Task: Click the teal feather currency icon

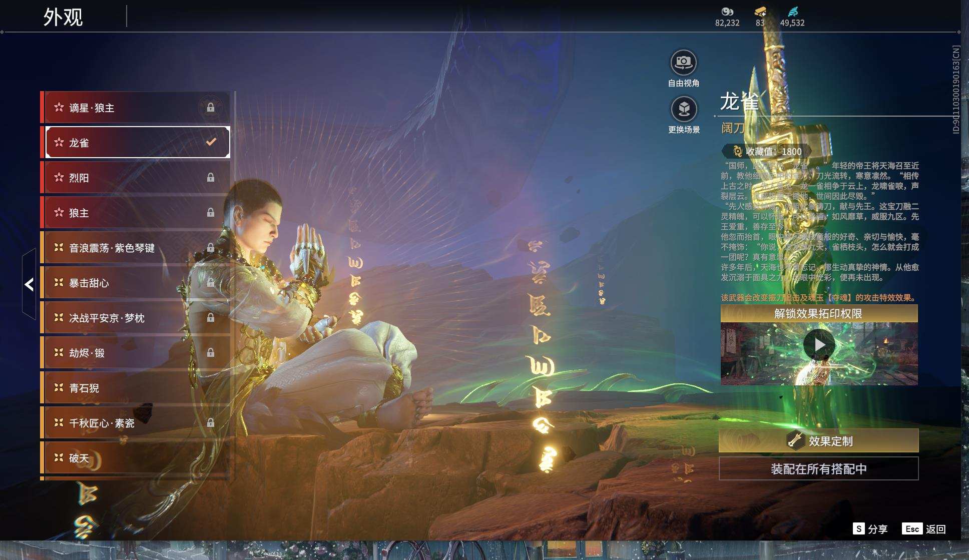Action: 793,12
